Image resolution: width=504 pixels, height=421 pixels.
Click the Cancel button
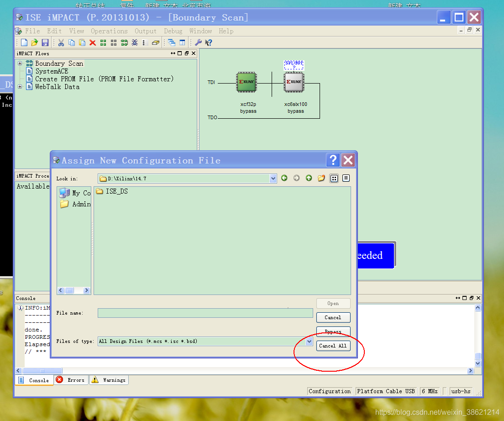[x=333, y=317]
